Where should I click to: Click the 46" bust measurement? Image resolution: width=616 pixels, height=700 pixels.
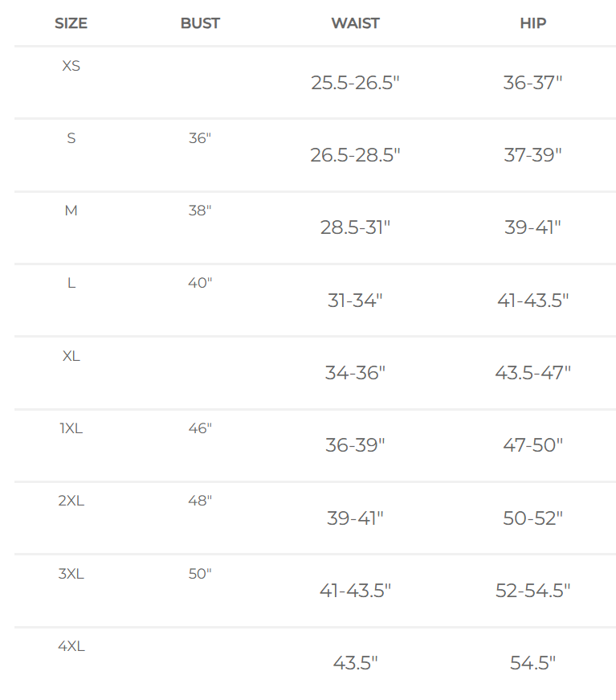[x=200, y=428]
